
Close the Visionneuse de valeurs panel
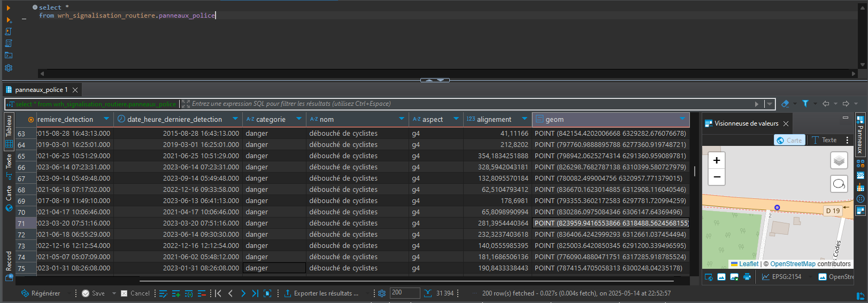786,123
